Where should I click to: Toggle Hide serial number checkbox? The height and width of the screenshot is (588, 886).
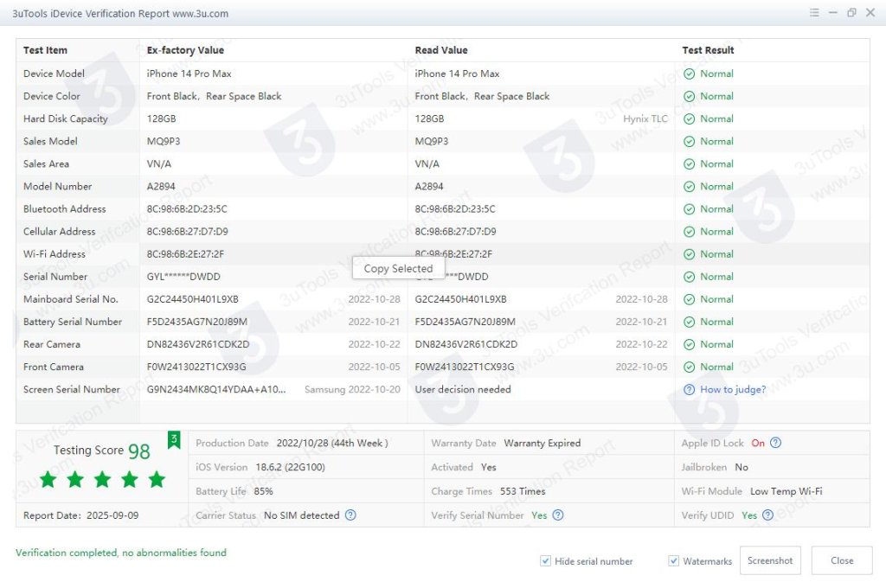pyautogui.click(x=545, y=561)
